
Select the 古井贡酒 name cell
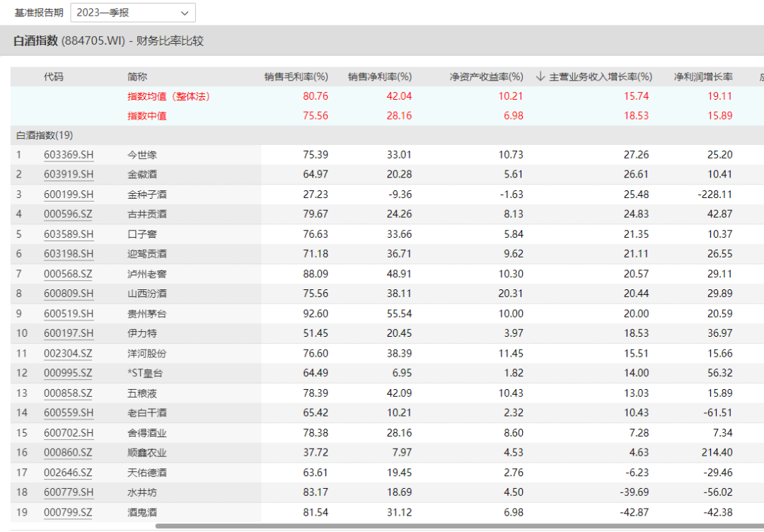tap(147, 214)
